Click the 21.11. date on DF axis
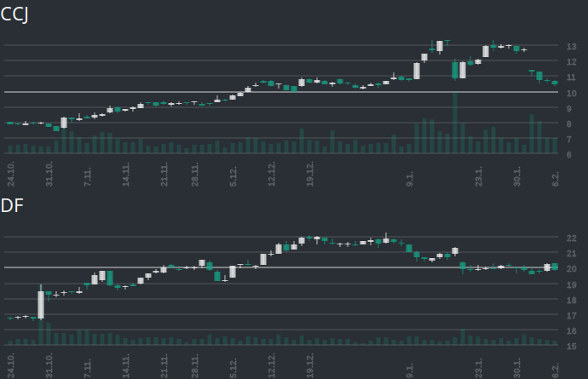This screenshot has height=379, width=588. point(164,365)
